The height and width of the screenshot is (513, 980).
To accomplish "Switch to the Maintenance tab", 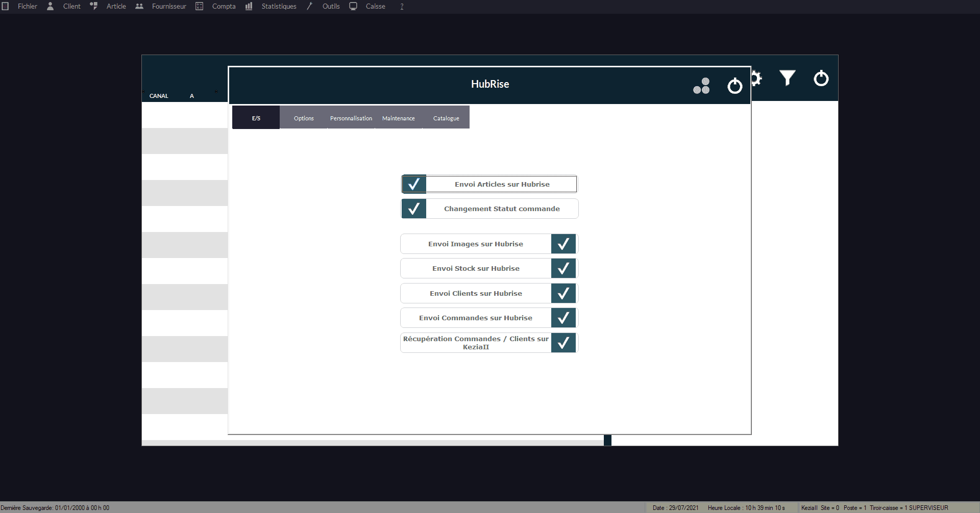I will click(399, 118).
